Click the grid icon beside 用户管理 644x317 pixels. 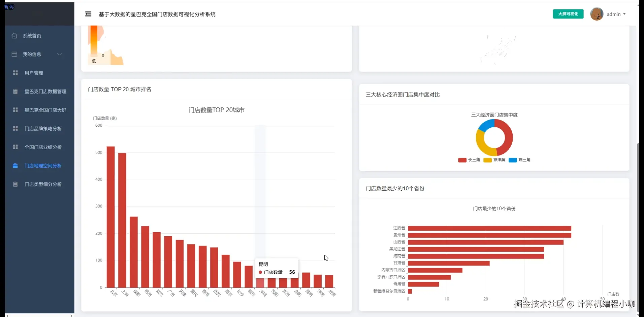pos(15,72)
